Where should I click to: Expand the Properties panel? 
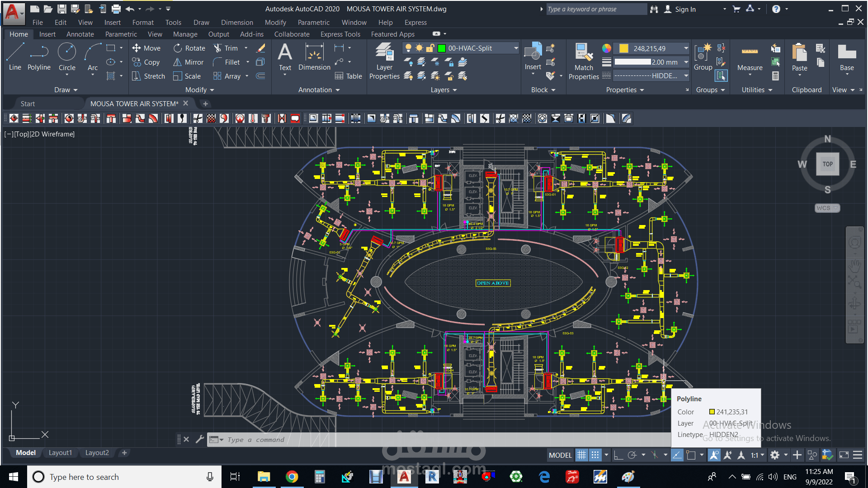(x=625, y=90)
